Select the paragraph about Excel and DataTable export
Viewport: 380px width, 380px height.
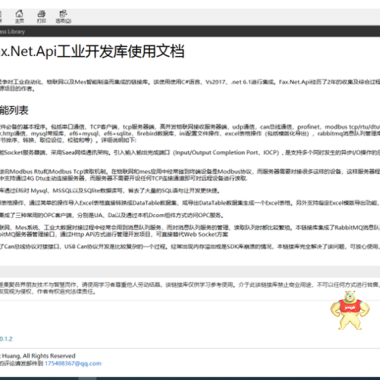190,203
